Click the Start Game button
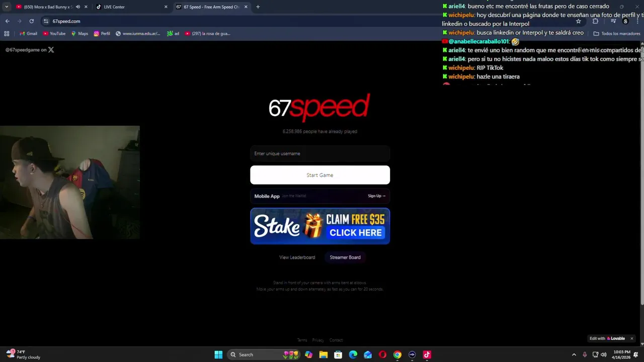This screenshot has width=644, height=362. click(320, 175)
